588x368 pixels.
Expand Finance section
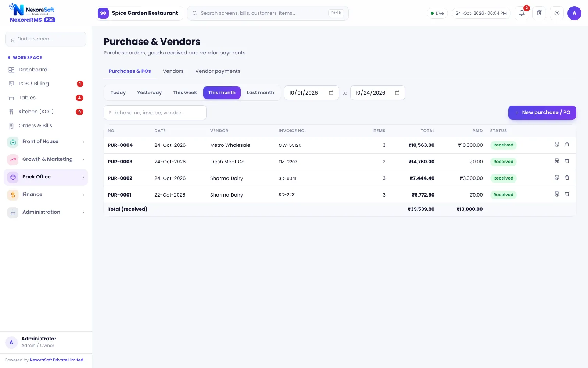click(46, 195)
